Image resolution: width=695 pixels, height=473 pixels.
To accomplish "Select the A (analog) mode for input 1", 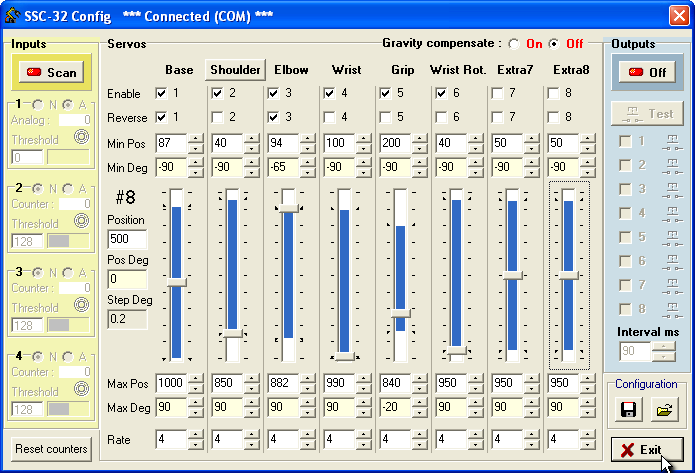I will [x=68, y=105].
